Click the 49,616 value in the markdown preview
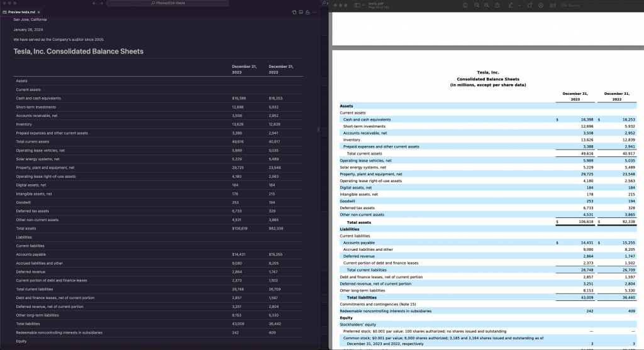Image resolution: width=644 pixels, height=350 pixels. coord(238,141)
